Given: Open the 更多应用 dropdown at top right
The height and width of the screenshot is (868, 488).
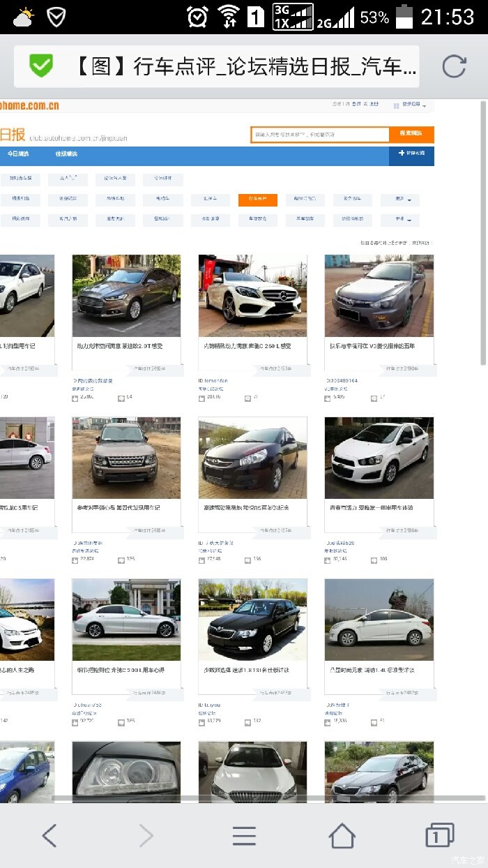Looking at the screenshot, I should coord(413,105).
